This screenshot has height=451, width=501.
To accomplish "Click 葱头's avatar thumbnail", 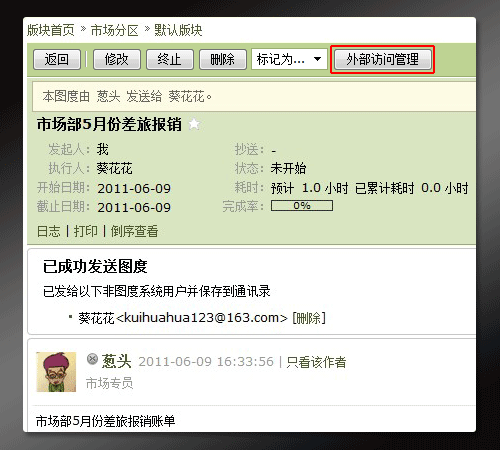I will [x=56, y=372].
